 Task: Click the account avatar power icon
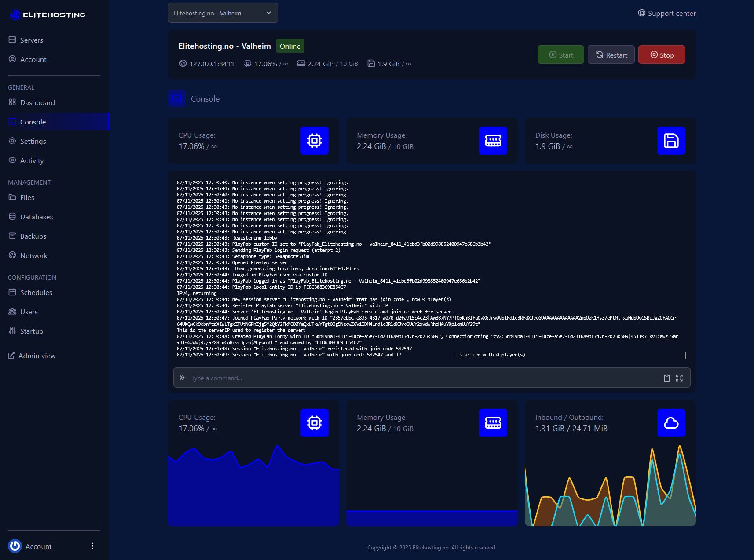click(15, 546)
